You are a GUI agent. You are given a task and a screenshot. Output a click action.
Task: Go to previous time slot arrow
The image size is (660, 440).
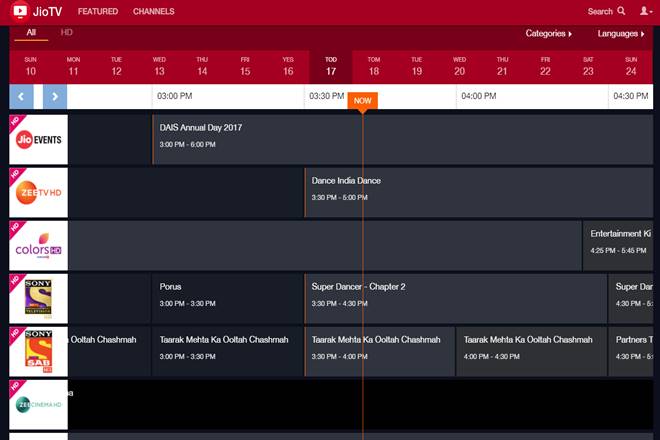pos(21,96)
